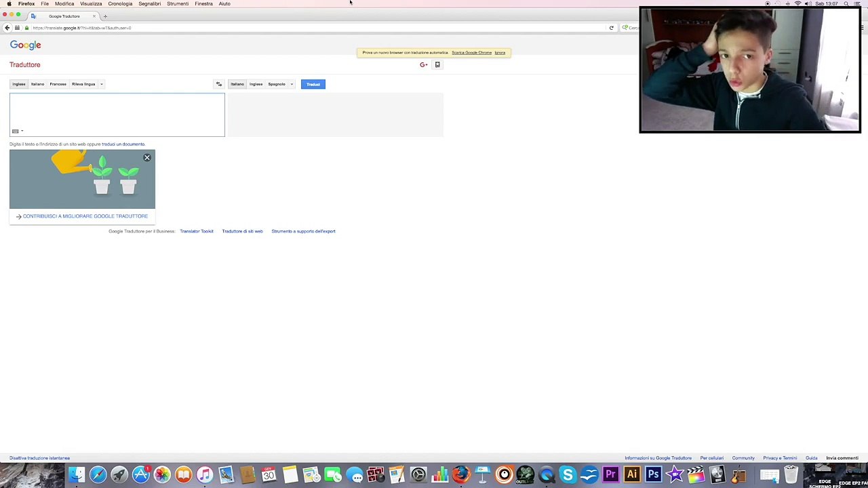Click the source text input box
This screenshot has height=488, width=868.
(x=117, y=115)
